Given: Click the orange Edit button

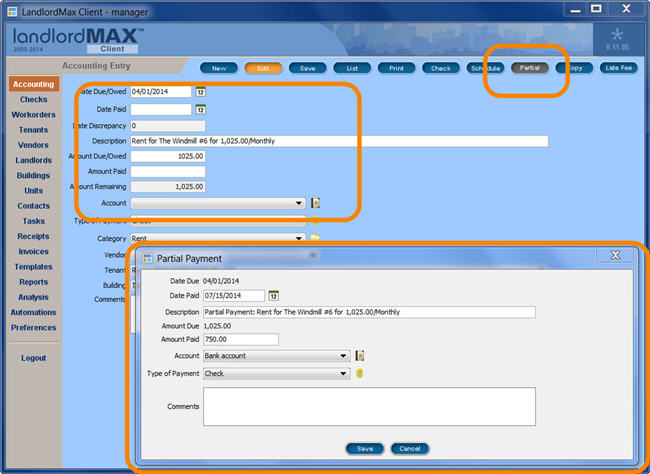Looking at the screenshot, I should tap(263, 68).
